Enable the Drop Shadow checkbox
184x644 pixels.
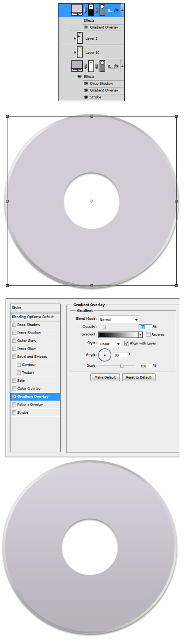(x=14, y=325)
